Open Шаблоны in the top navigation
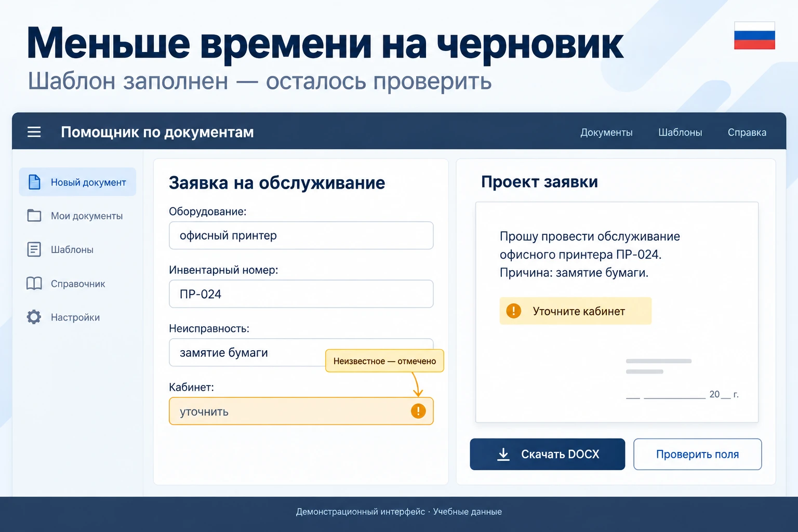Screen dimensions: 798x532 click(x=680, y=132)
